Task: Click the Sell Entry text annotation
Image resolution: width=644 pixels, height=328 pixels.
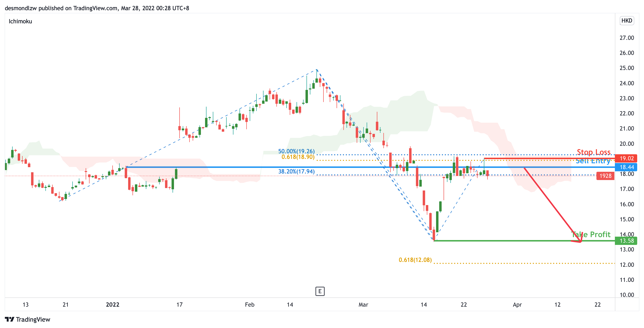Action: (x=593, y=161)
